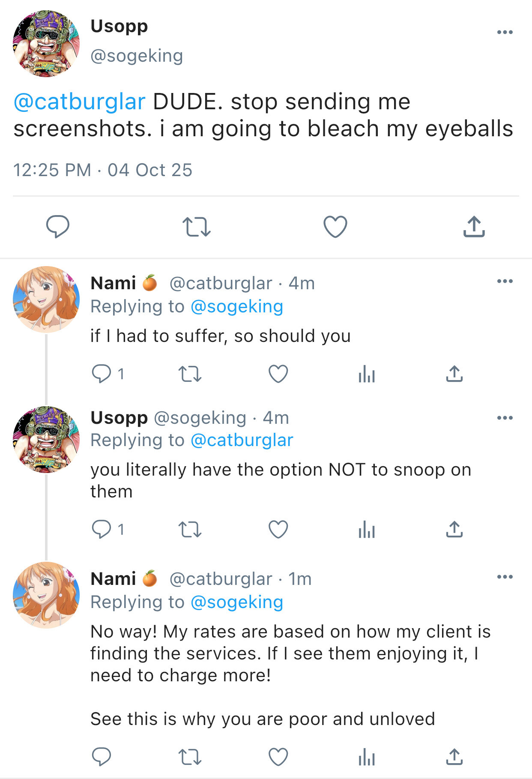
Task: View analytics for Nami's "poor and unloved" reply
Action: [367, 757]
